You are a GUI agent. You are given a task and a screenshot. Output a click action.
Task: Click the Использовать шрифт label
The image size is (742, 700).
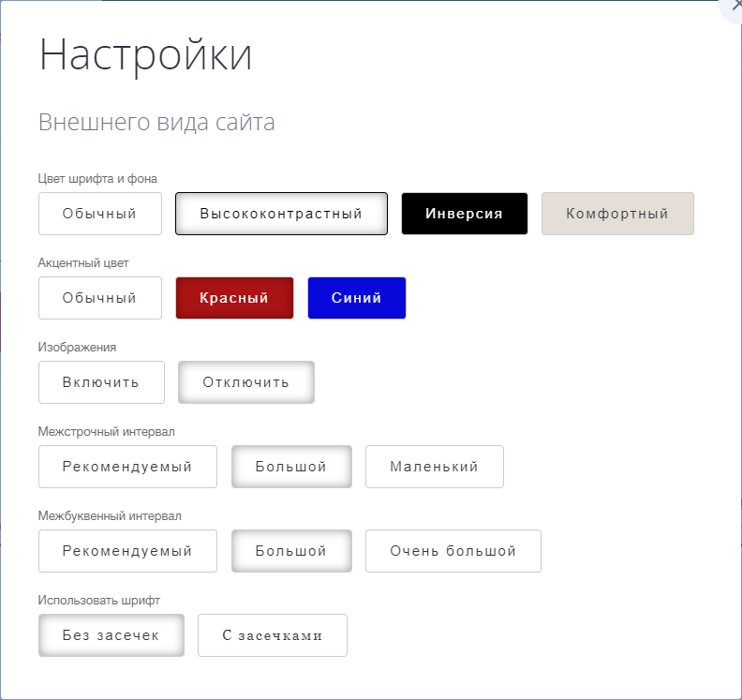pyautogui.click(x=99, y=600)
